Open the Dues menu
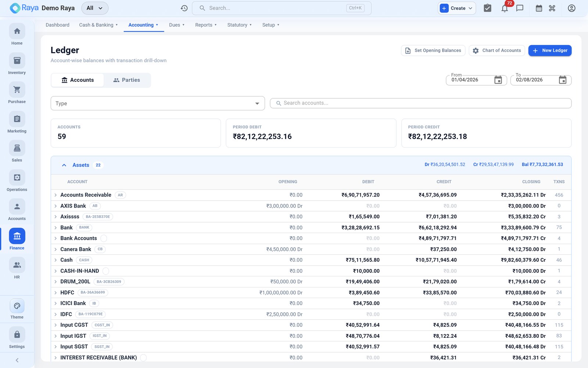The image size is (588, 368). click(x=177, y=25)
